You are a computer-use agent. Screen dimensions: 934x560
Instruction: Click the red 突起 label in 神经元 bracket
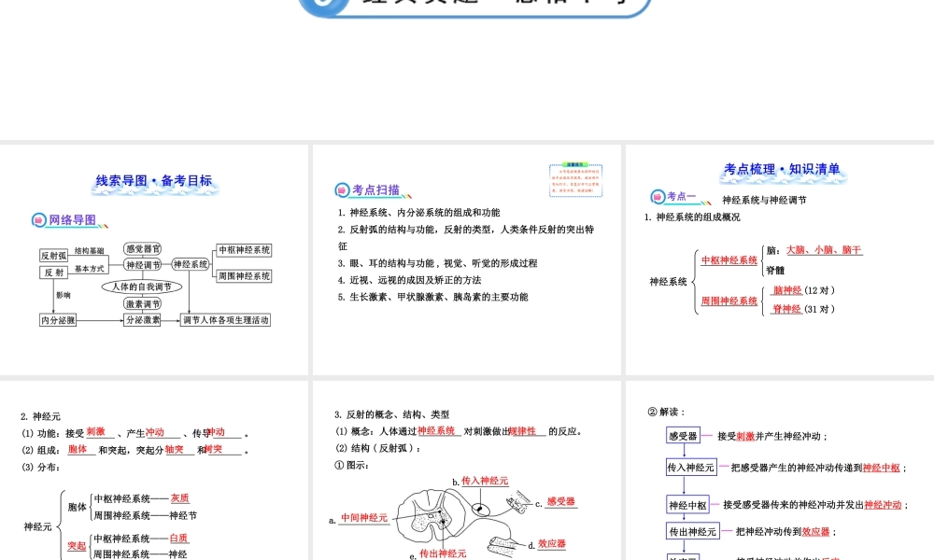(x=77, y=546)
